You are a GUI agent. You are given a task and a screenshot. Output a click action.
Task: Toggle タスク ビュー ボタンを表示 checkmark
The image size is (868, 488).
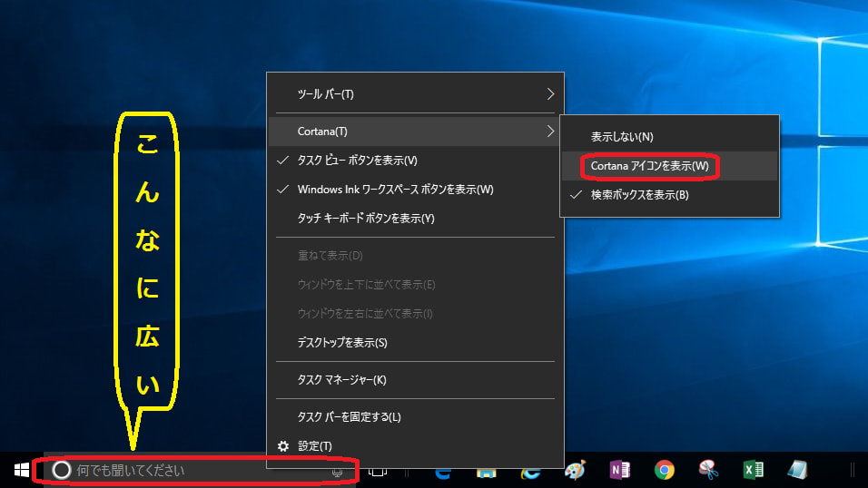(x=357, y=161)
